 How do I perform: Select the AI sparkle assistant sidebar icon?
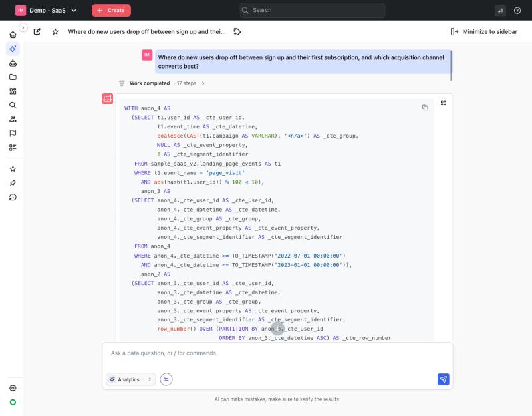pyautogui.click(x=13, y=49)
